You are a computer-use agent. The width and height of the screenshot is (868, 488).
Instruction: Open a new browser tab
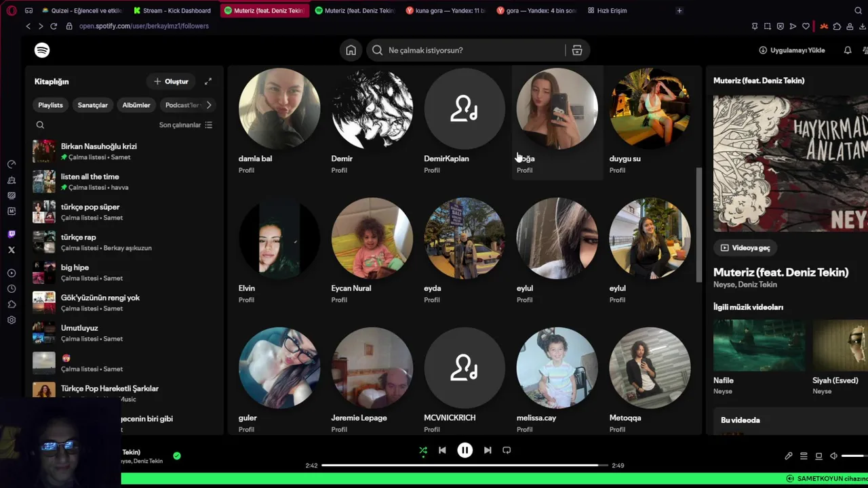(x=679, y=11)
